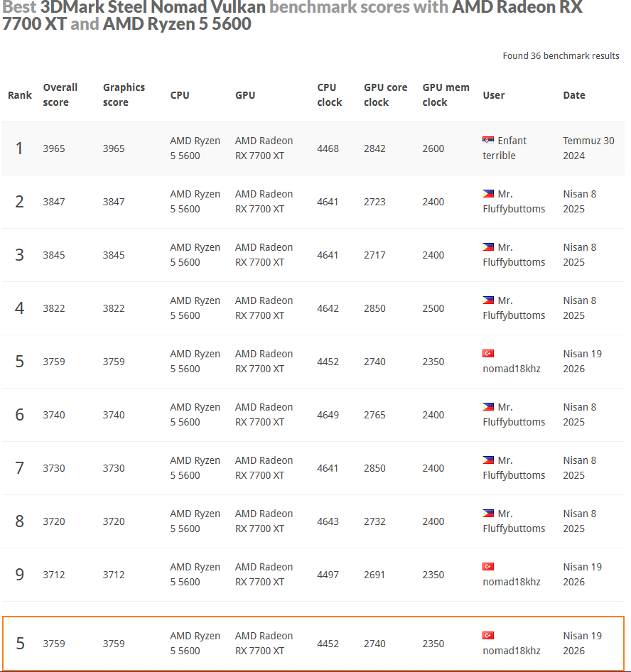Select the highlighted orange result row ranked 5

pos(313,644)
